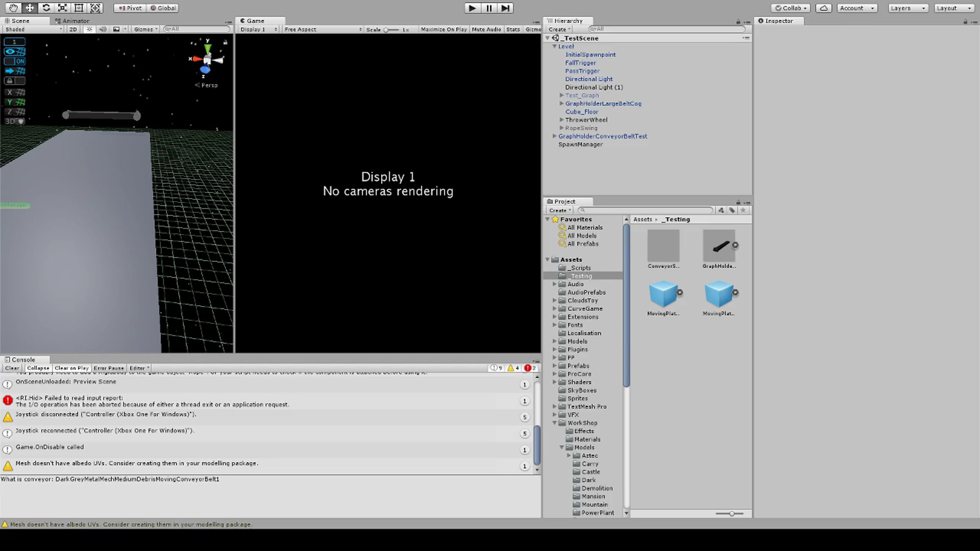Toggle the Z axis grid overlay
The width and height of the screenshot is (980, 551).
[x=15, y=112]
